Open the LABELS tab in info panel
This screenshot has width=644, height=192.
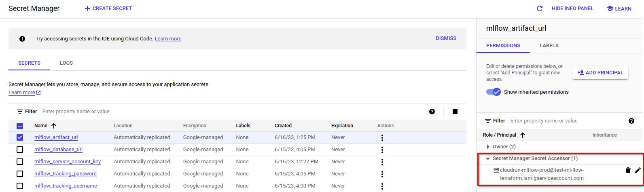549,46
